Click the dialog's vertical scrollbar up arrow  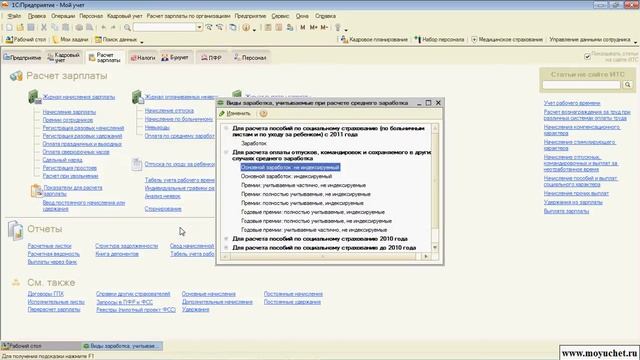[x=435, y=128]
